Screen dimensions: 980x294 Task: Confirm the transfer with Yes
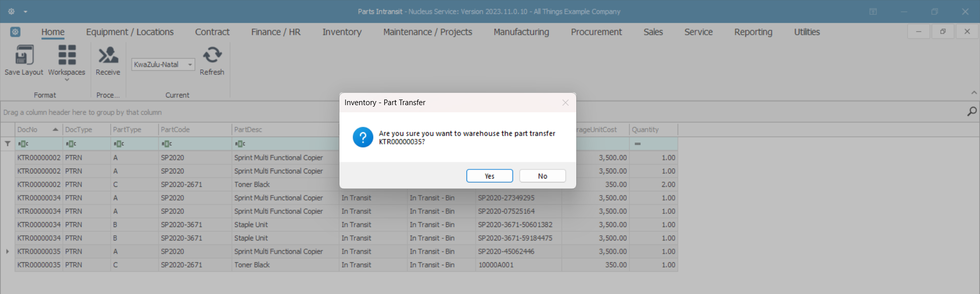pyautogui.click(x=489, y=176)
